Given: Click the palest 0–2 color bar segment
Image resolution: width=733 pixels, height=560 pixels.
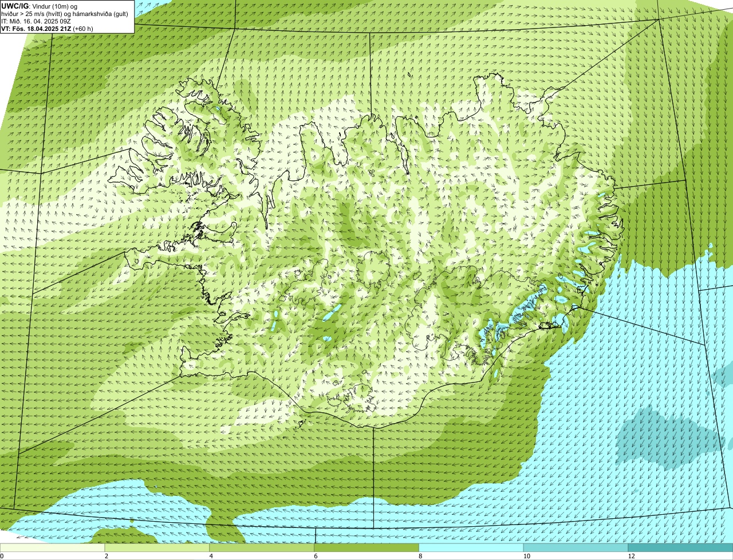Looking at the screenshot, I should point(53,548).
